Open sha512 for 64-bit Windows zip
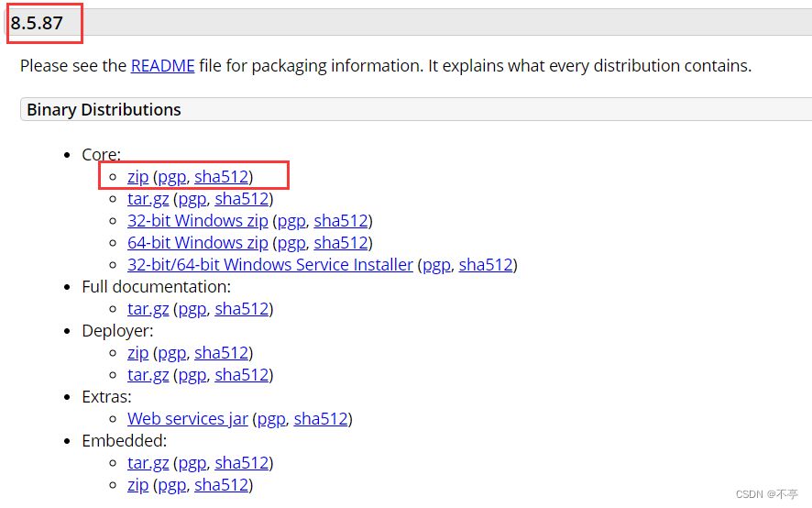Image resolution: width=812 pixels, height=508 pixels. coord(341,243)
